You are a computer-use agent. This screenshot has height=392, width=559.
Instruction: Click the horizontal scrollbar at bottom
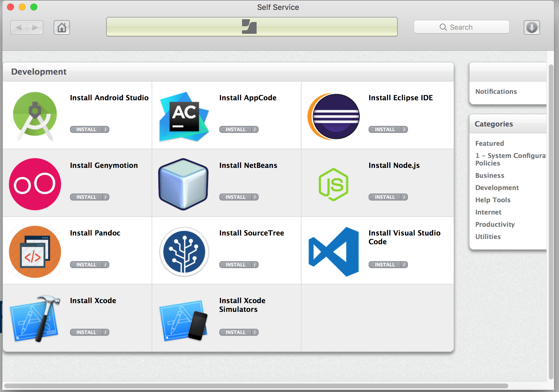pos(256,386)
